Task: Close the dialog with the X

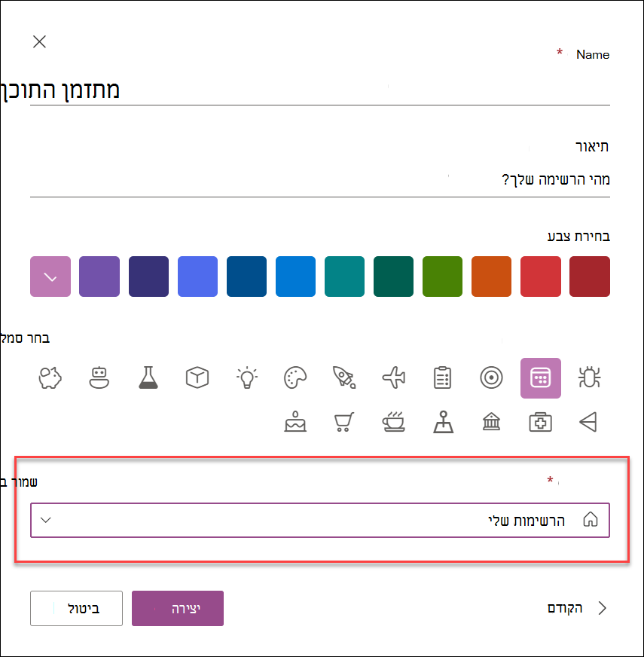Action: tap(39, 41)
